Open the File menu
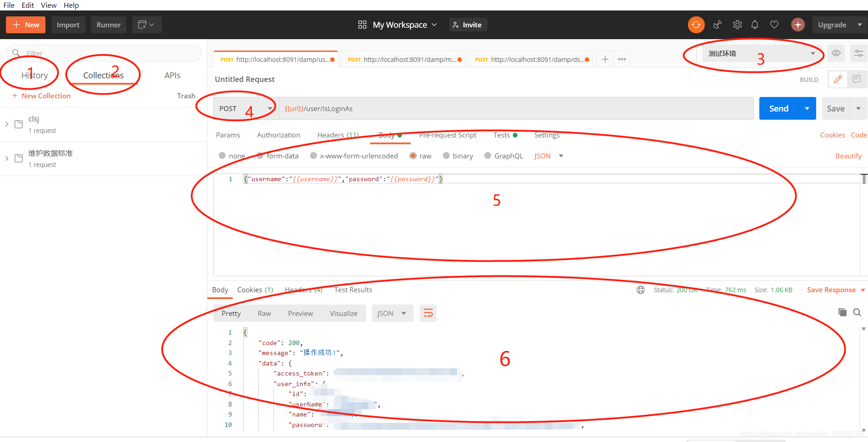Image resolution: width=868 pixels, height=442 pixels. 9,5
